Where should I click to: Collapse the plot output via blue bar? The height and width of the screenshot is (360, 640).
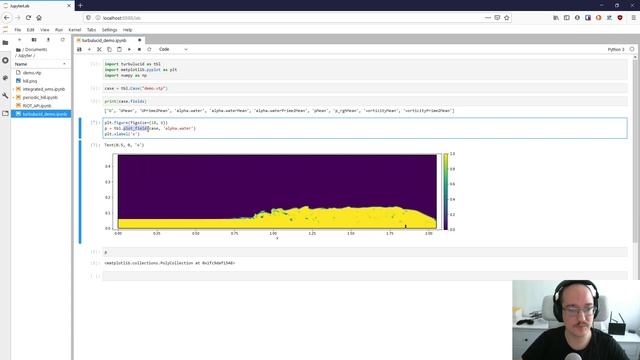pyautogui.click(x=80, y=192)
